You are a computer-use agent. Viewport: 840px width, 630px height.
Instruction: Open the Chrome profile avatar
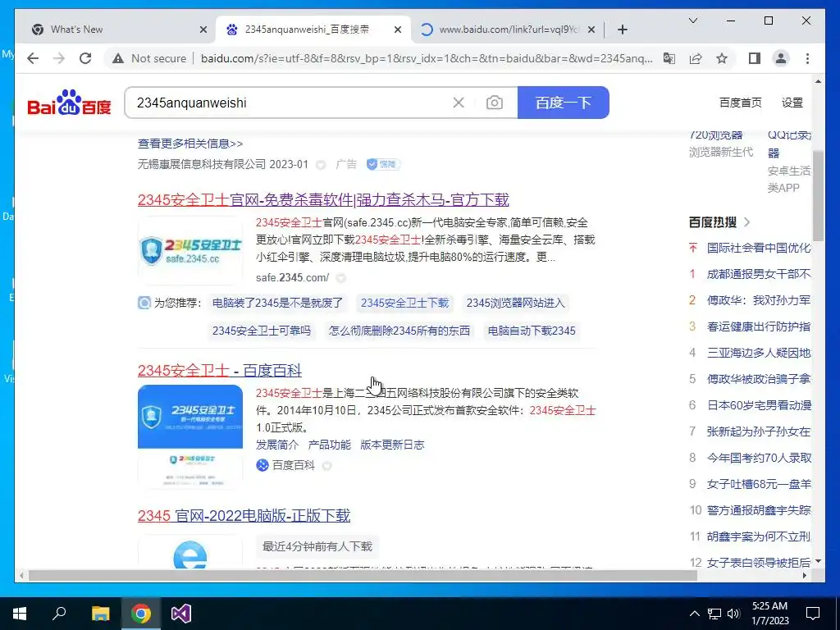(781, 58)
